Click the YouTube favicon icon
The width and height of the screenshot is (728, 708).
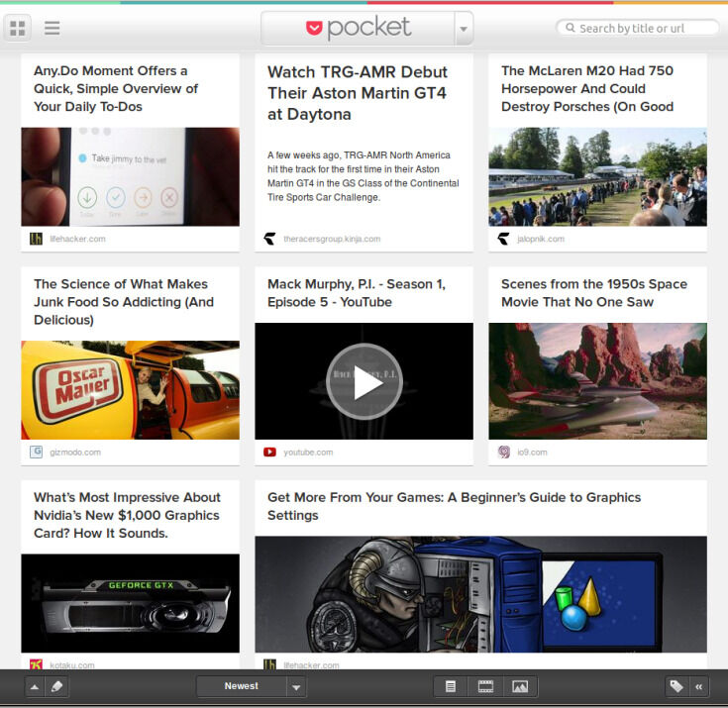269,452
